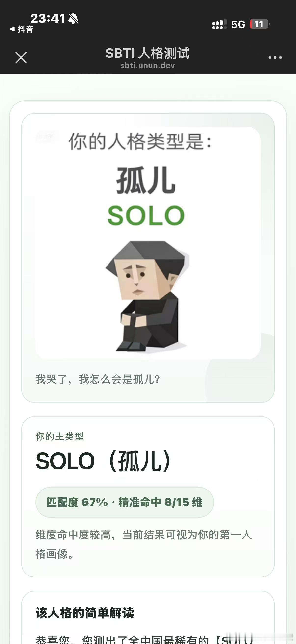The image size is (296, 644).
Task: Tap the 5G network indicator
Action: point(238,25)
